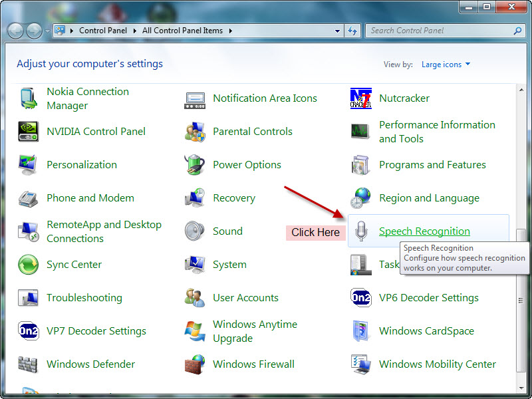Open the Sync Center link

(74, 265)
